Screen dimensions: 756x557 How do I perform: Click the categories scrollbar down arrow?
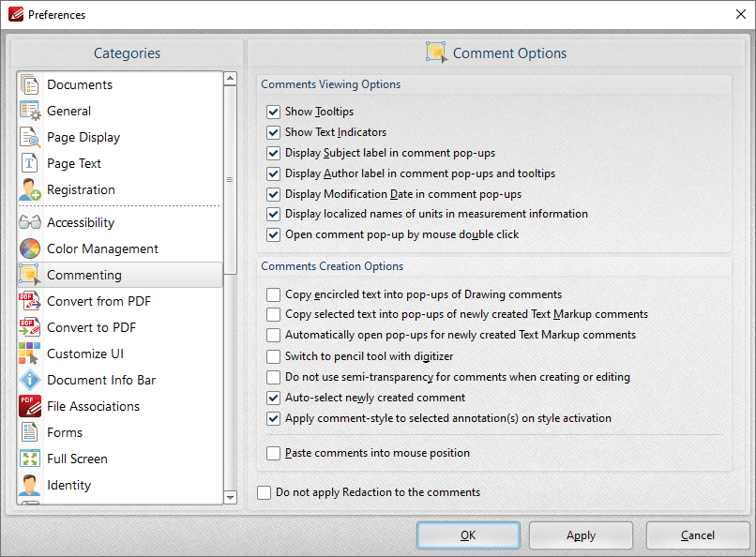(231, 497)
